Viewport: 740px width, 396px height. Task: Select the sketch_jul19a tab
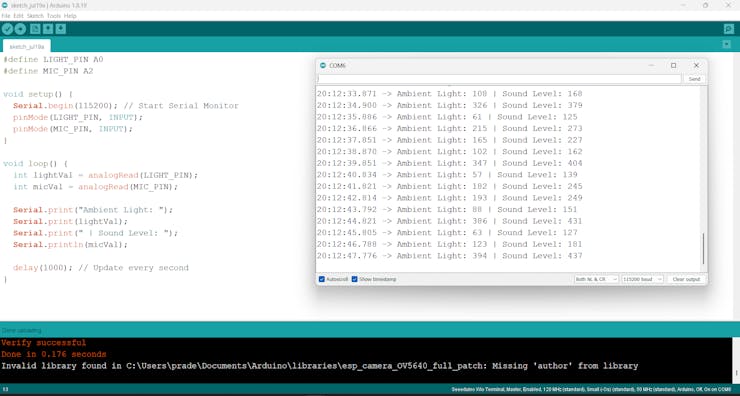click(x=27, y=46)
